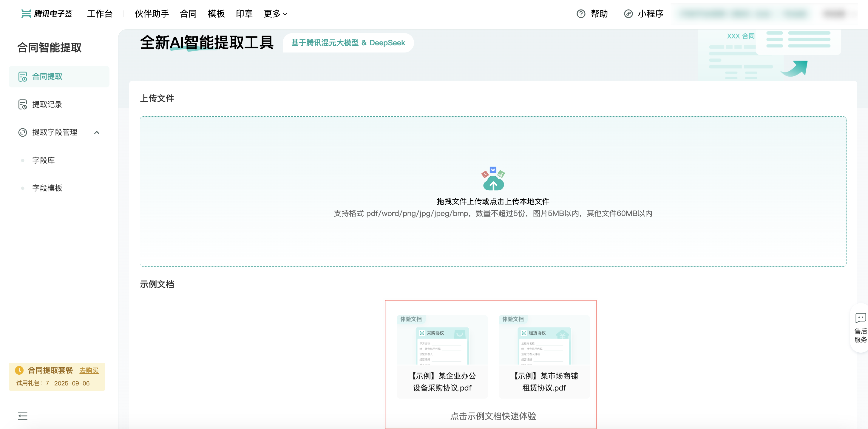Open the 工作台 menu item

100,14
